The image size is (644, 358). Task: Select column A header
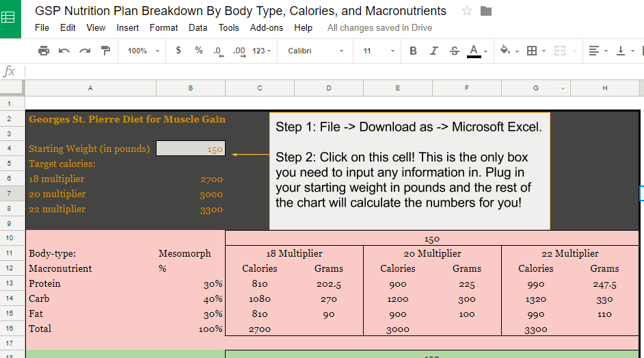[90, 88]
